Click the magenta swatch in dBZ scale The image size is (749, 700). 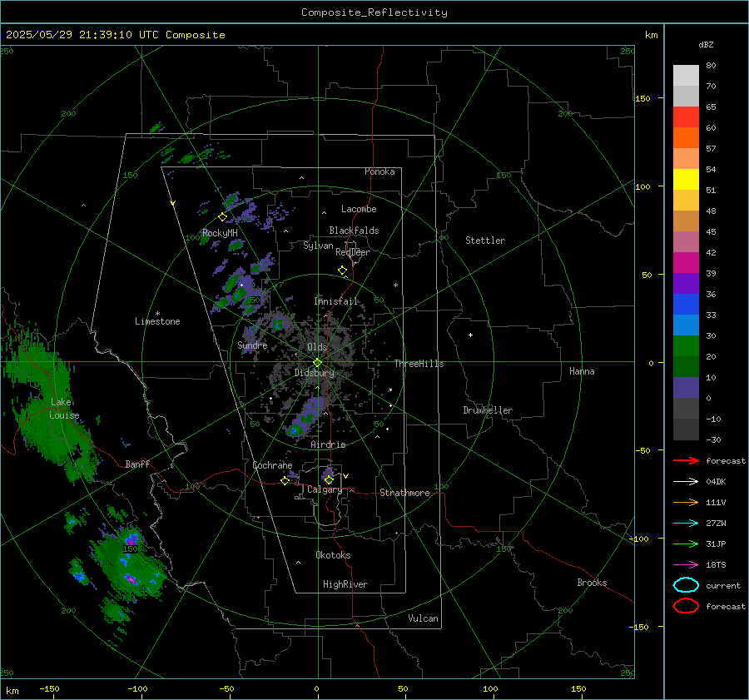point(686,263)
